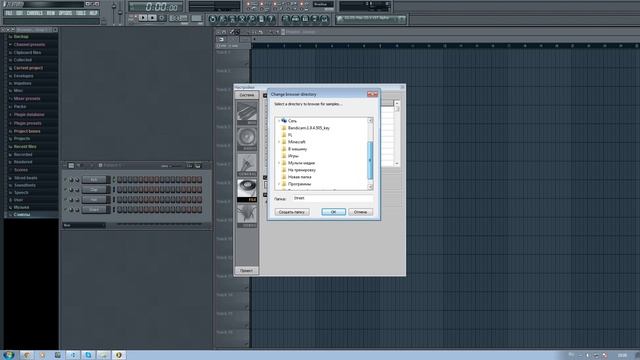Click the Проект button in settings
The image size is (640, 360).
[247, 271]
